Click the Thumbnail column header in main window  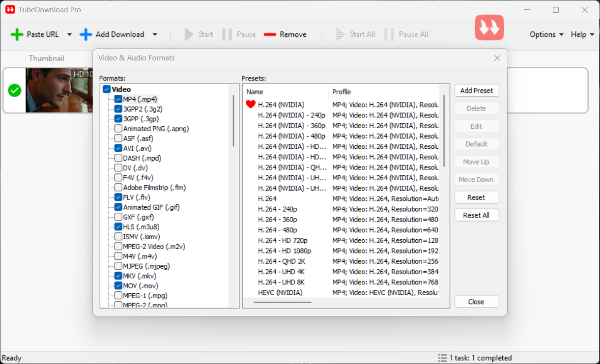pyautogui.click(x=47, y=58)
